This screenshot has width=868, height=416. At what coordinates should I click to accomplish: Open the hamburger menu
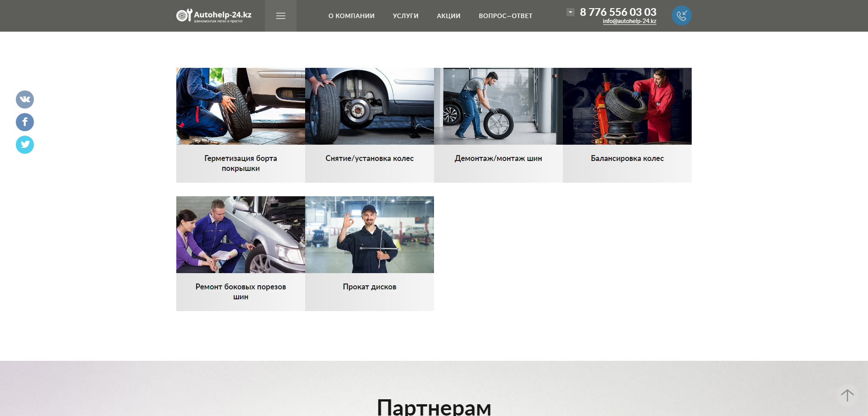(281, 16)
